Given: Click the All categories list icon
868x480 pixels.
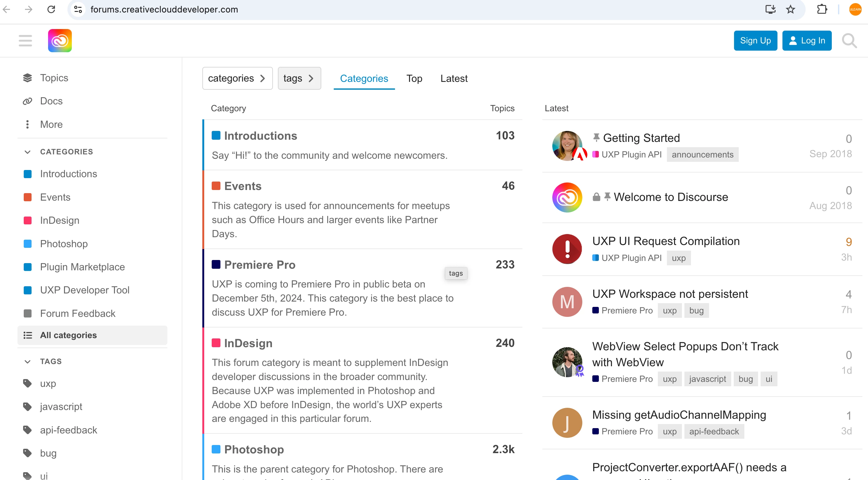Looking at the screenshot, I should point(27,335).
